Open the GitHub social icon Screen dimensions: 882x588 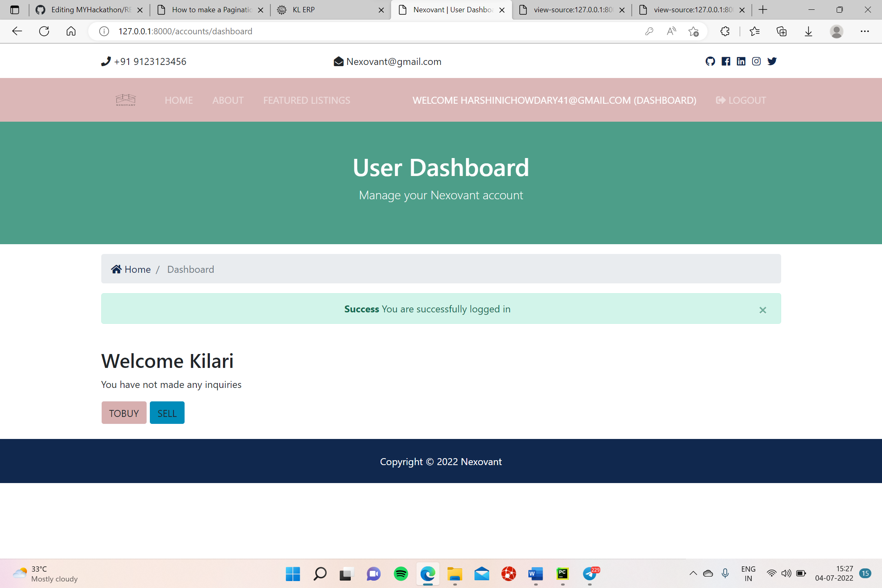tap(710, 61)
